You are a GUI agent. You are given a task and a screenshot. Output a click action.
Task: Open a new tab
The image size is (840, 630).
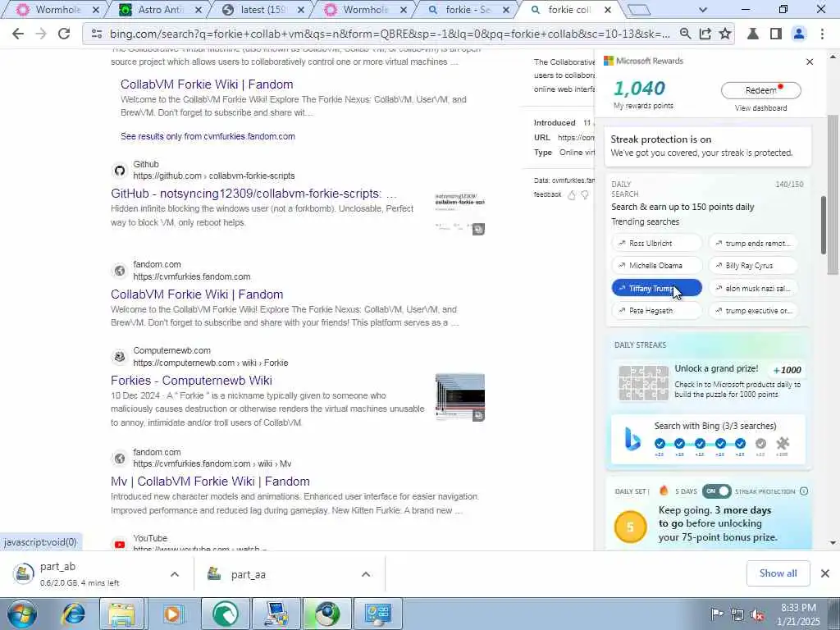click(x=638, y=10)
